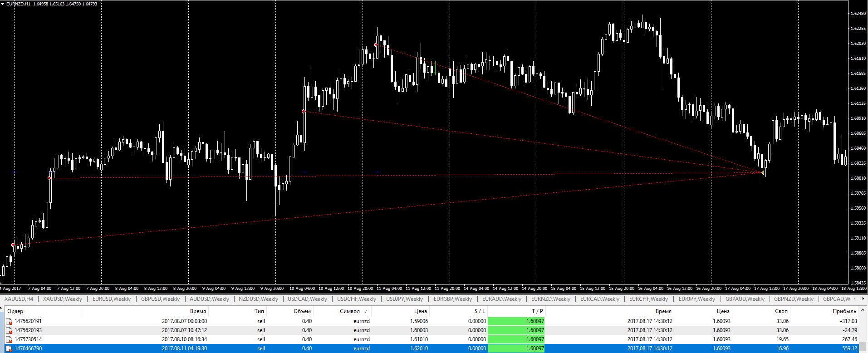Close the terminal panel with the x icon
The image size is (868, 353).
tap(1, 308)
